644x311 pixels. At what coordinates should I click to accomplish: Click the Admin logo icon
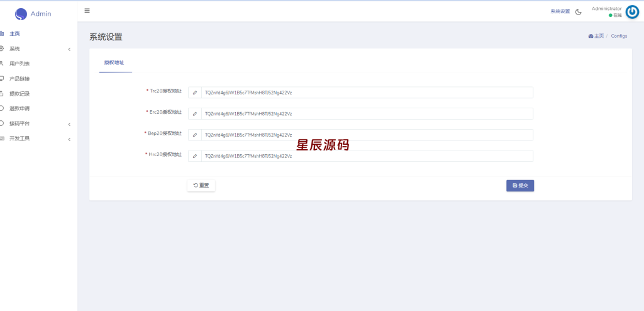click(21, 14)
